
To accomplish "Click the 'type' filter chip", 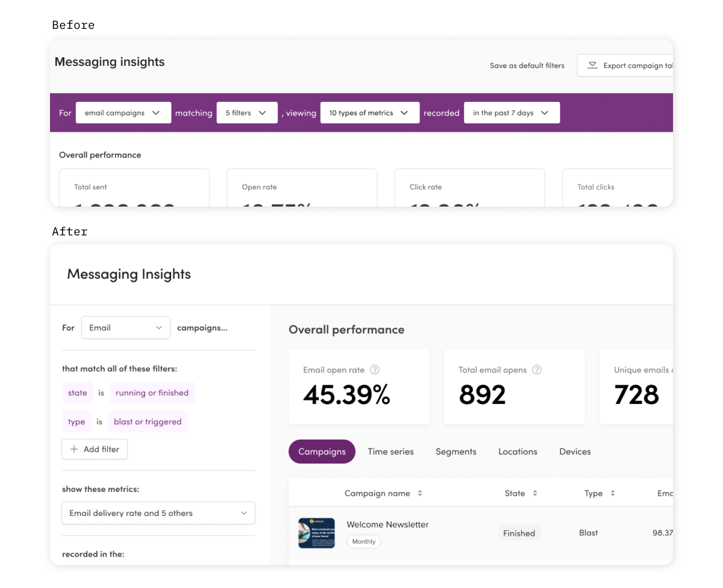I will click(76, 421).
